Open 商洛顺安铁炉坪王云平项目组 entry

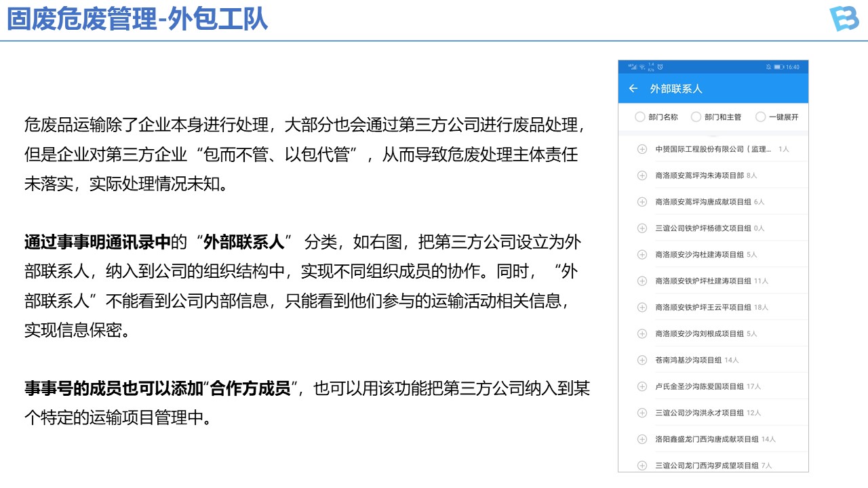(703, 307)
